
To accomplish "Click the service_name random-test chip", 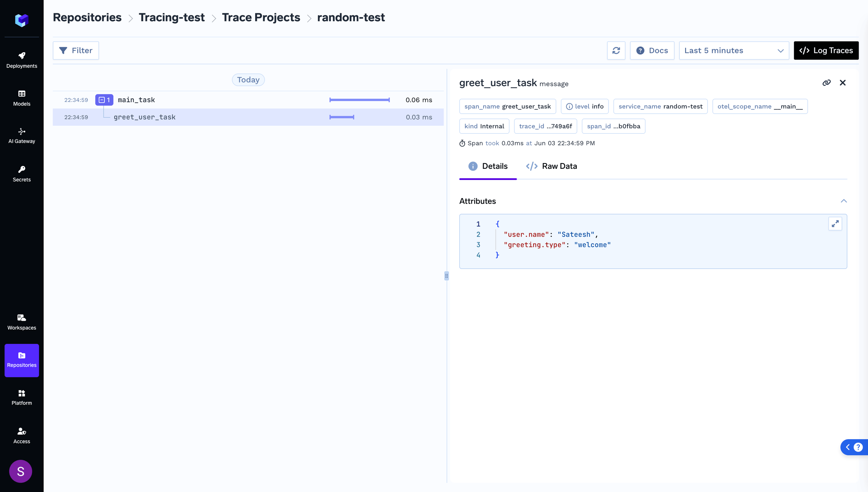I will [660, 106].
